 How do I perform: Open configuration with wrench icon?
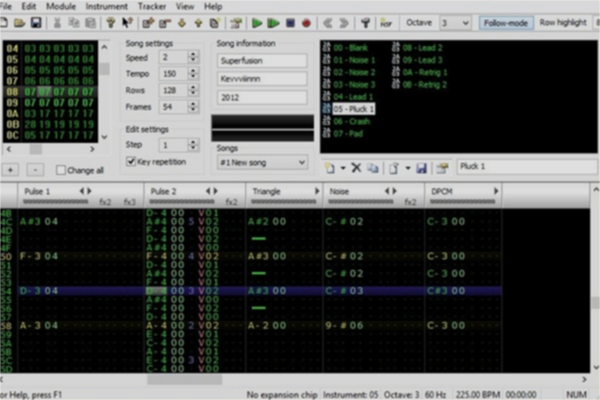[x=365, y=23]
